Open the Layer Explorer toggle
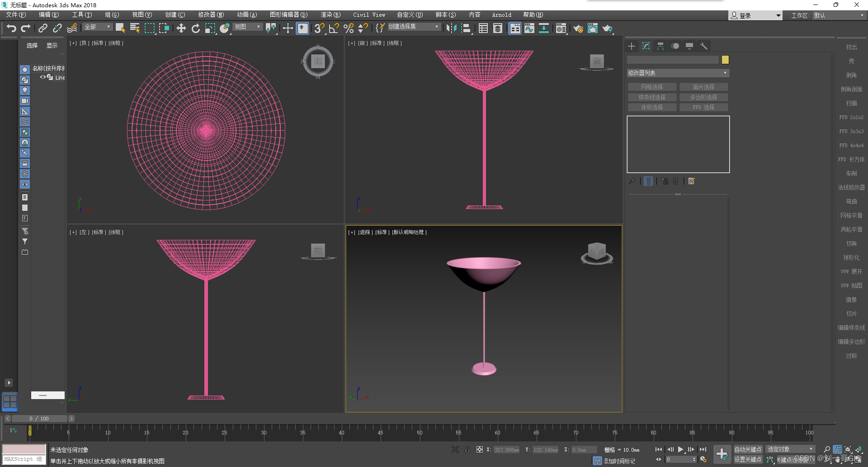This screenshot has height=467, width=868. click(497, 29)
